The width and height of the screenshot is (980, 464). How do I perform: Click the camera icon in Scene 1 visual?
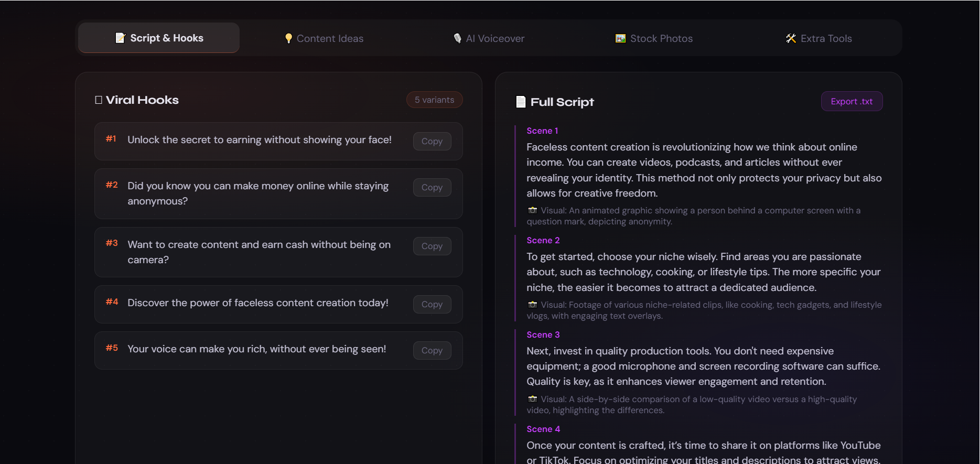coord(533,210)
